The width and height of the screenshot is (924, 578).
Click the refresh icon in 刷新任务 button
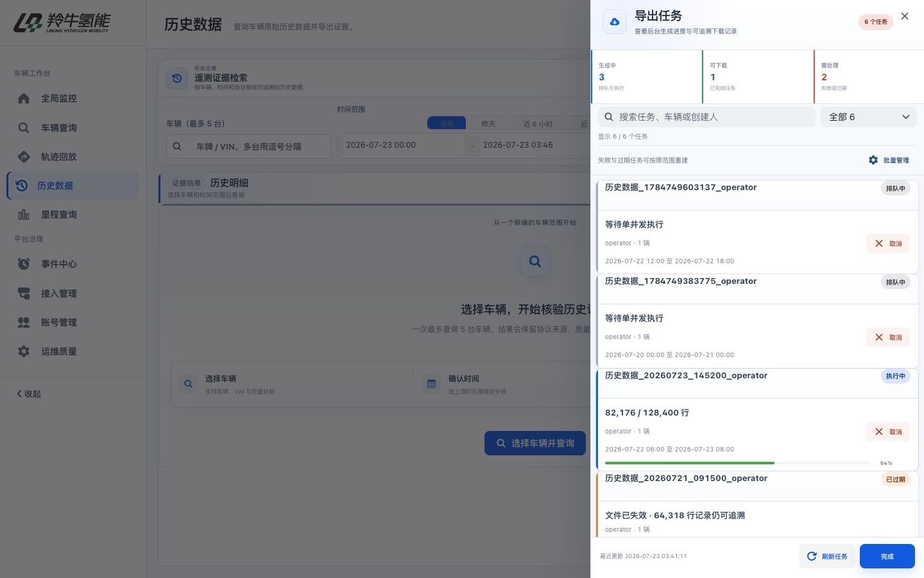812,556
